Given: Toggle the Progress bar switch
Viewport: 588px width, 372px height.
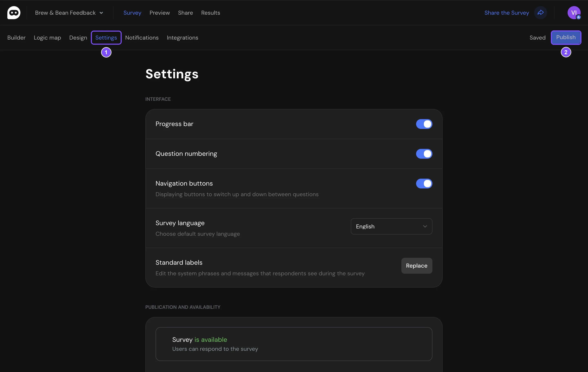Looking at the screenshot, I should (x=424, y=124).
